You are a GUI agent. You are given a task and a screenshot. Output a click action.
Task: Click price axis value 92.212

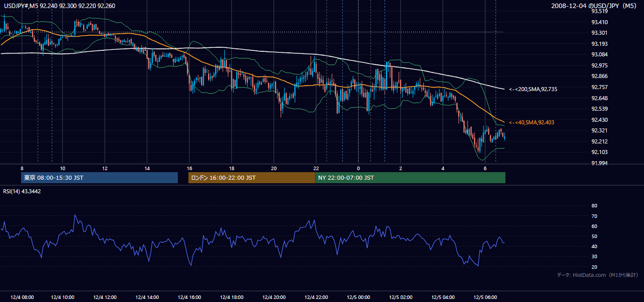(x=600, y=141)
